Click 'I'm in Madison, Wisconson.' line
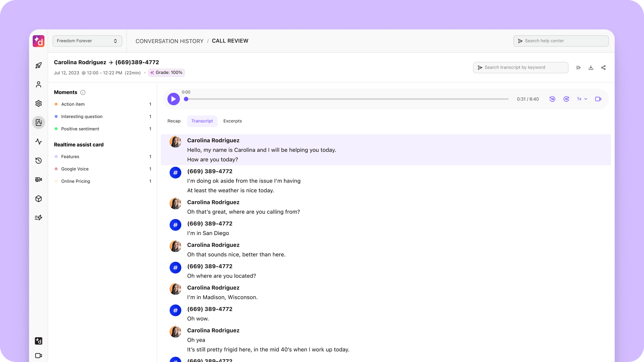This screenshot has width=644, height=362. [222, 297]
